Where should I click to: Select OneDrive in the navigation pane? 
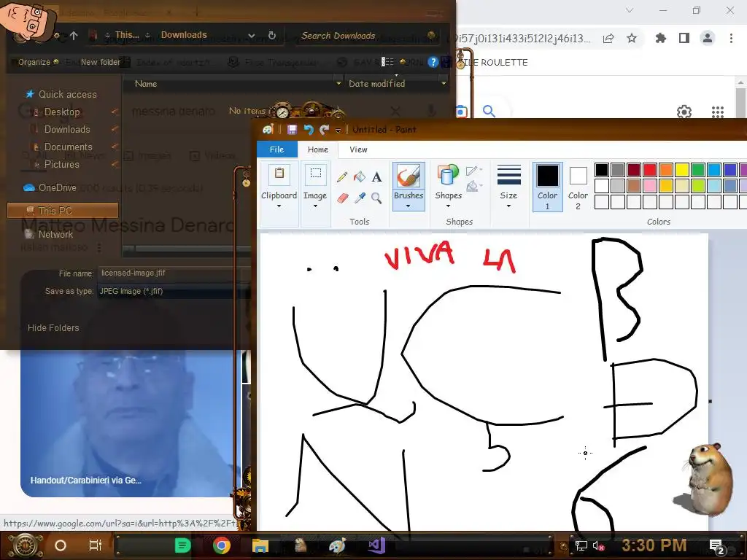pyautogui.click(x=57, y=187)
